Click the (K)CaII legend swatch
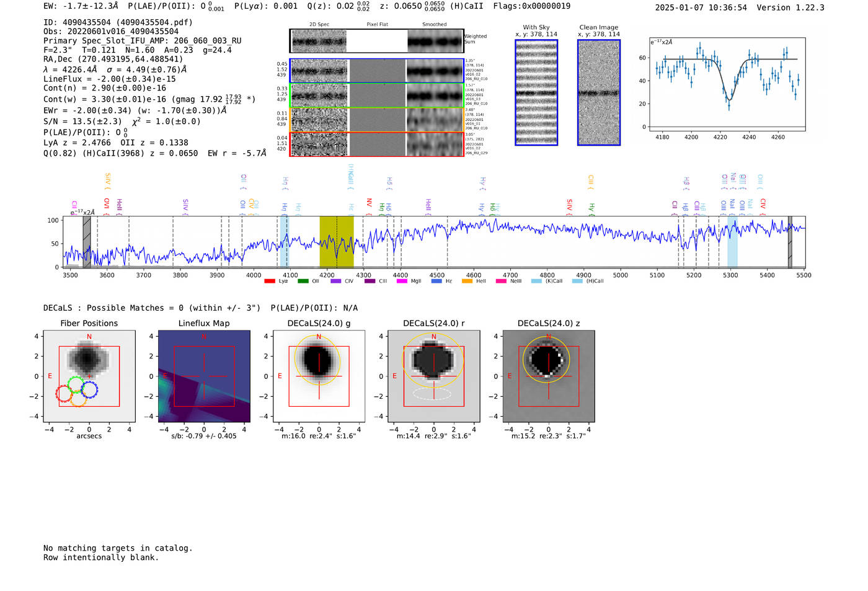This screenshot has width=868, height=591. pyautogui.click(x=536, y=281)
